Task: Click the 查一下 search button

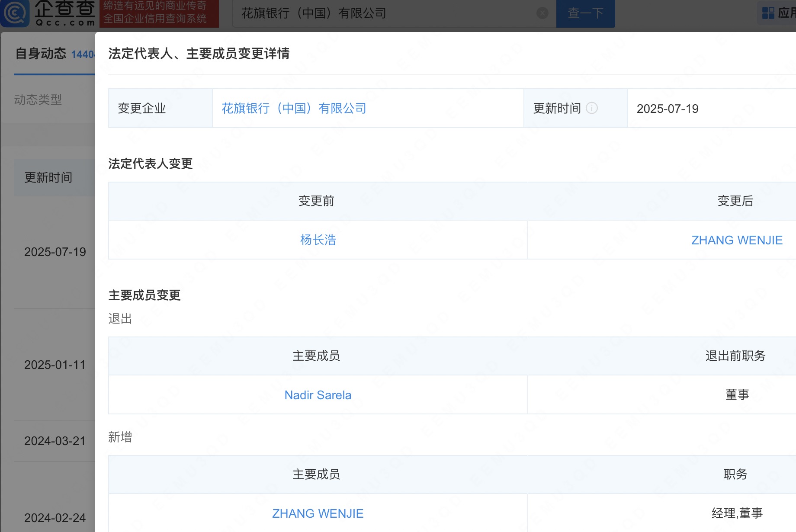Action: 585,13
